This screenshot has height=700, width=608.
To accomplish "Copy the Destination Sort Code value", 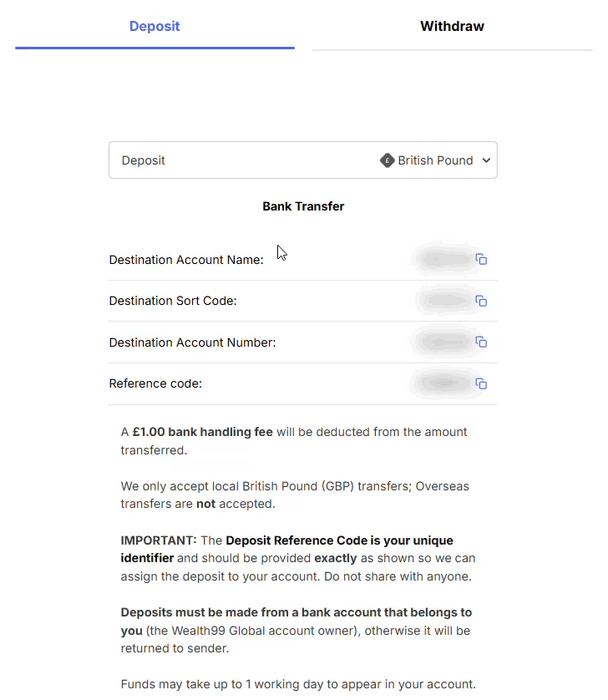I will (481, 301).
